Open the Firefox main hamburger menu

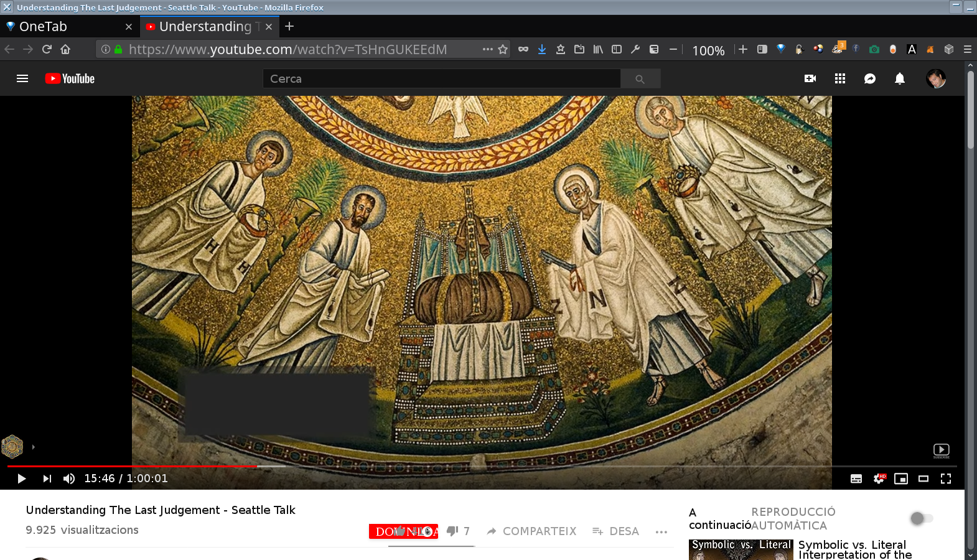[x=968, y=49]
